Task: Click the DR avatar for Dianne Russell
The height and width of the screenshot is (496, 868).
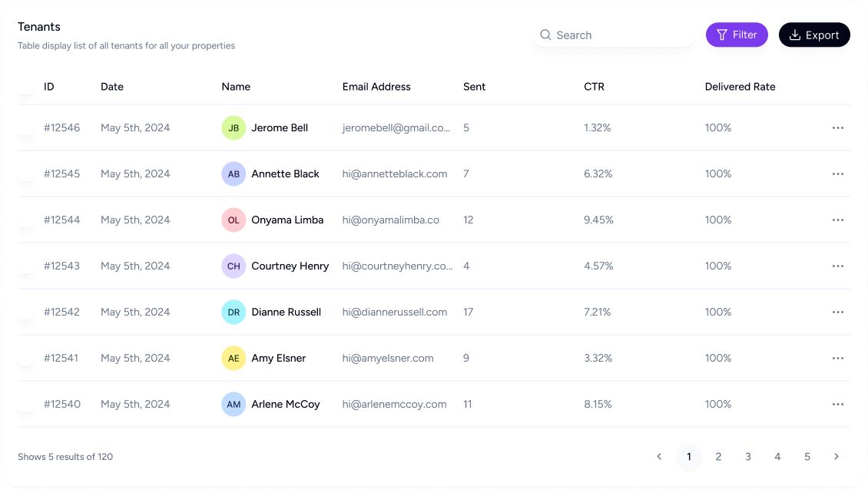Action: tap(234, 312)
